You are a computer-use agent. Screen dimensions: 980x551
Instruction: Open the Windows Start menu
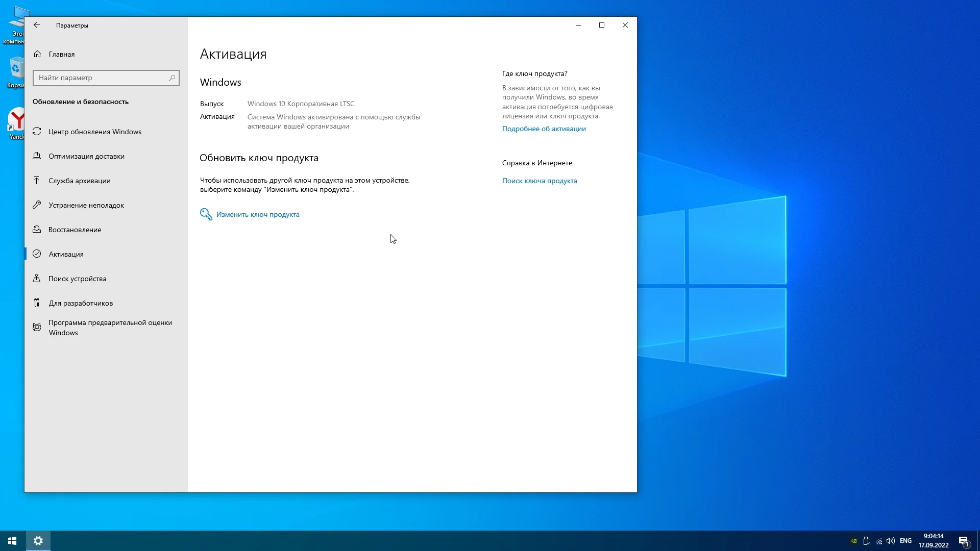[x=12, y=541]
